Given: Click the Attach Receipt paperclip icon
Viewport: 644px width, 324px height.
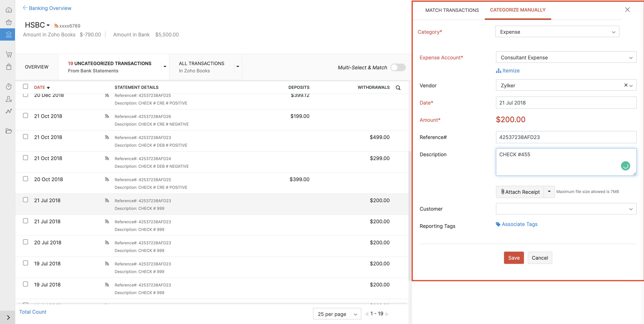Looking at the screenshot, I should tap(503, 191).
